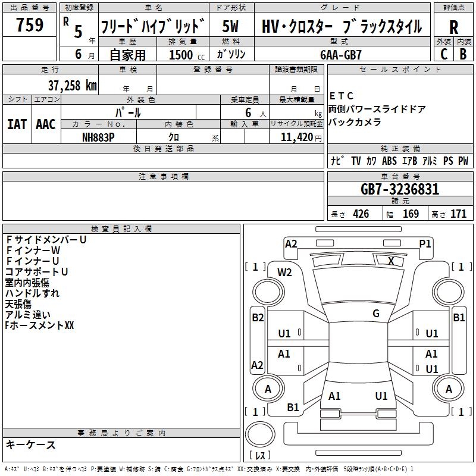Select color code NH883P

99,136
